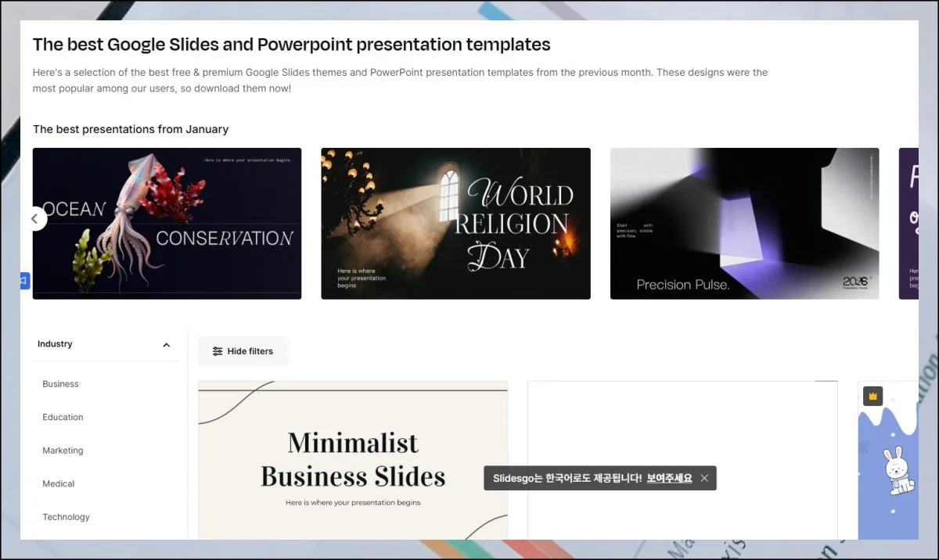Image resolution: width=939 pixels, height=560 pixels.
Task: Open the World Religion Day template
Action: pyautogui.click(x=455, y=224)
